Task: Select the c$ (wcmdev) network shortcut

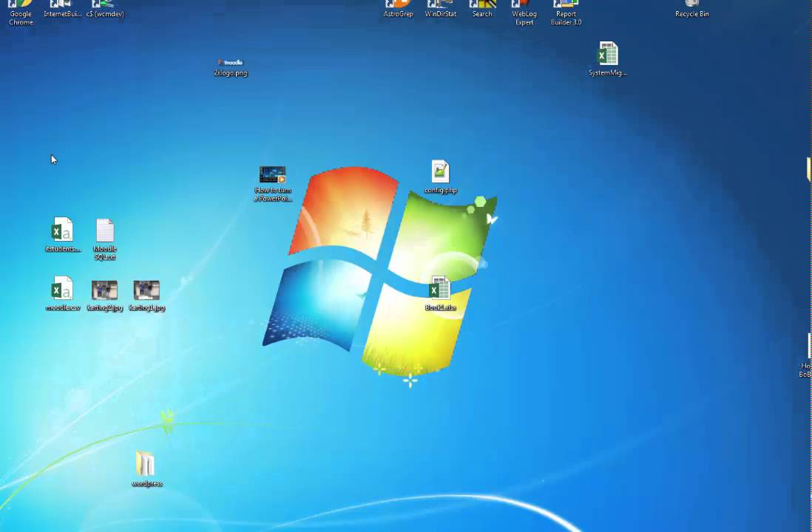Action: pyautogui.click(x=105, y=9)
